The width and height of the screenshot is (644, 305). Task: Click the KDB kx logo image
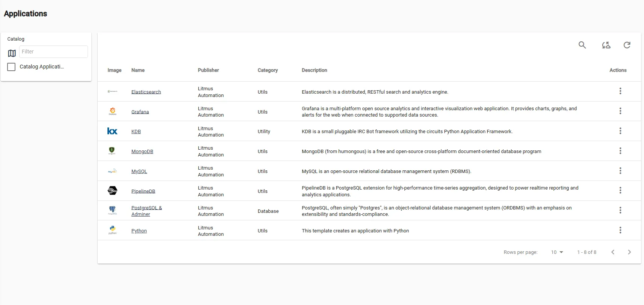tap(112, 131)
